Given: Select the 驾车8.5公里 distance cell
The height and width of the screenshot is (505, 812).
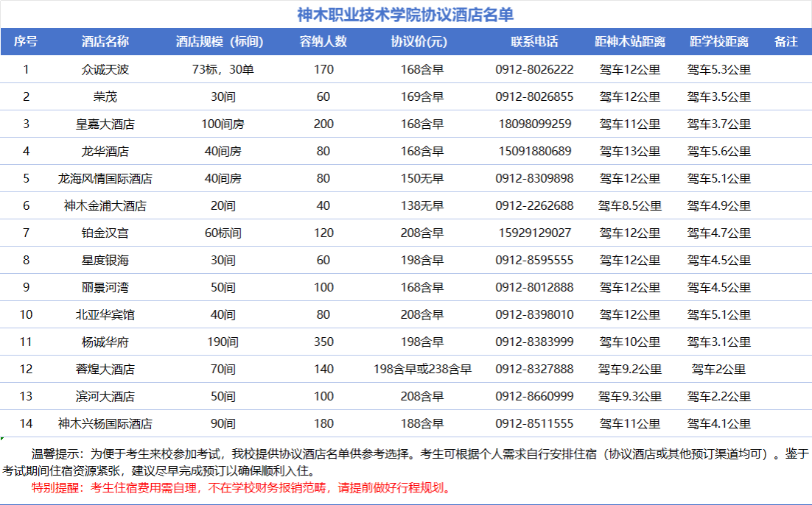Looking at the screenshot, I should pyautogui.click(x=629, y=206).
